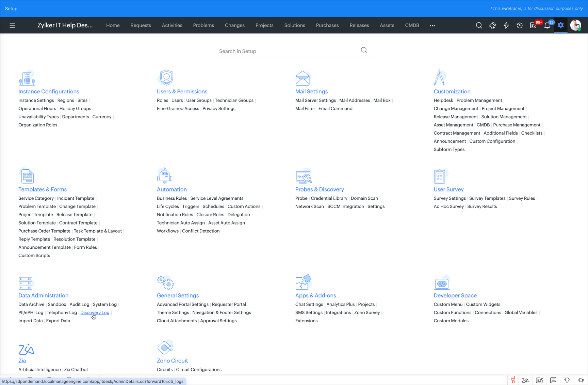Image resolution: width=588 pixels, height=385 pixels.
Task: Open Business Rules link
Action: click(x=172, y=198)
